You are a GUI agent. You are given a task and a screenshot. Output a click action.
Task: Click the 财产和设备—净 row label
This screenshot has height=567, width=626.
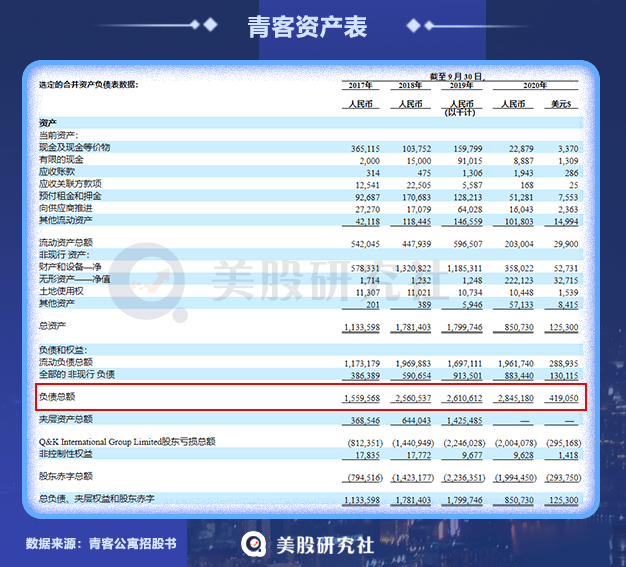(70, 267)
